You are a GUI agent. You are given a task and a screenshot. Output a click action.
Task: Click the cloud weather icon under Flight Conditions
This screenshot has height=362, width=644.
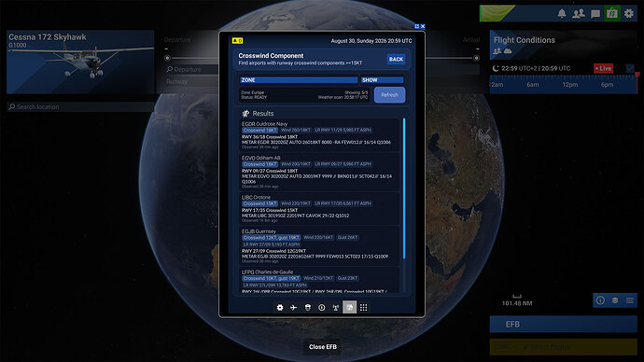click(508, 51)
